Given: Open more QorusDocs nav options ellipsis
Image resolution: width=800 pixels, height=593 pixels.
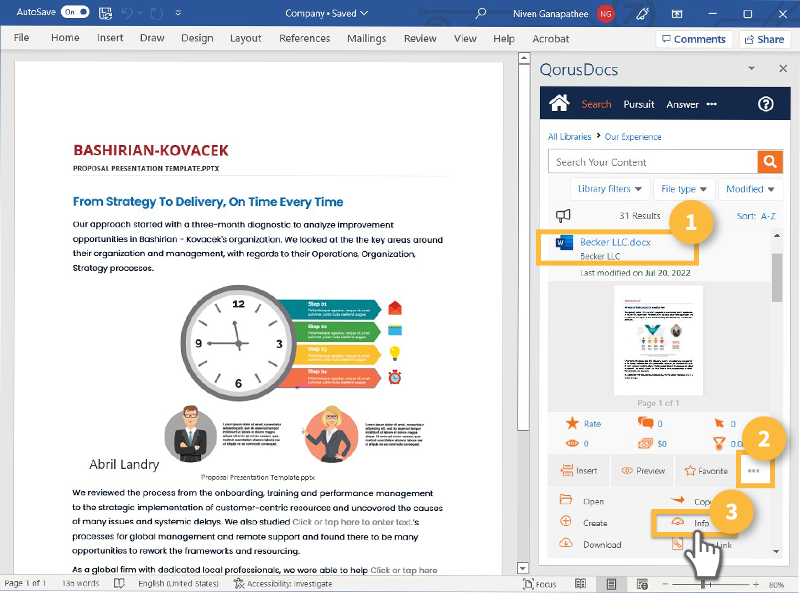Looking at the screenshot, I should (x=712, y=104).
